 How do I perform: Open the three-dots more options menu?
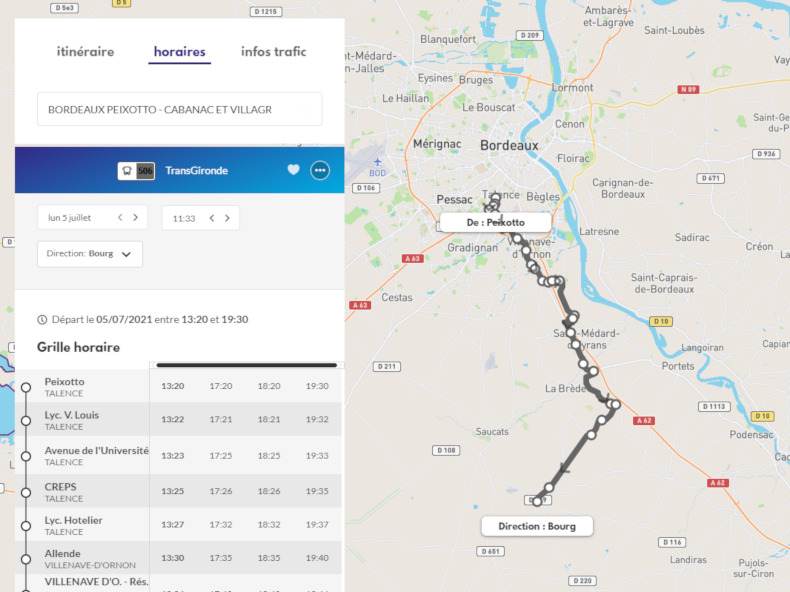(x=320, y=170)
